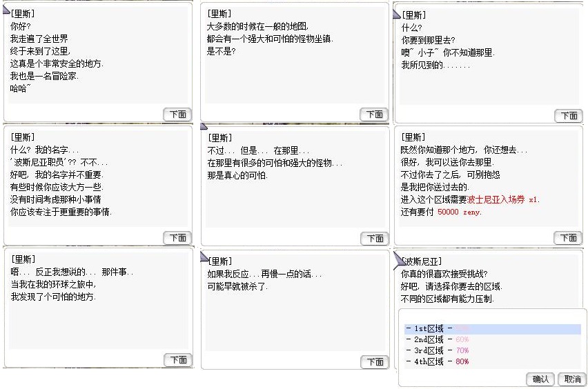
Task: Click the red 波士尼亚入场券 x1 text
Action: [x=503, y=199]
